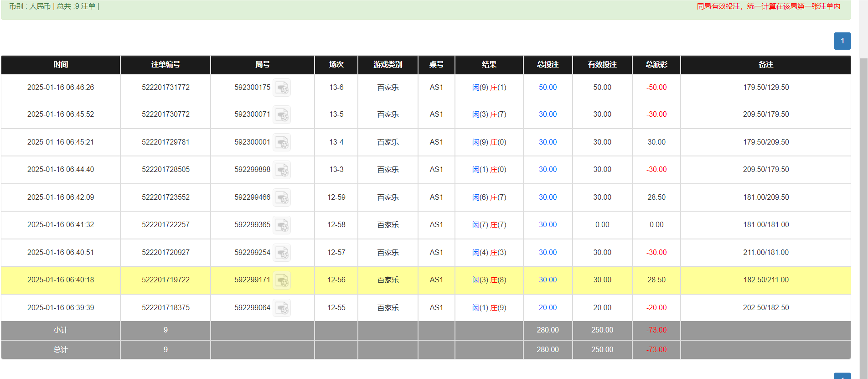View replay for round 592299365
The width and height of the screenshot is (868, 379).
point(282,225)
